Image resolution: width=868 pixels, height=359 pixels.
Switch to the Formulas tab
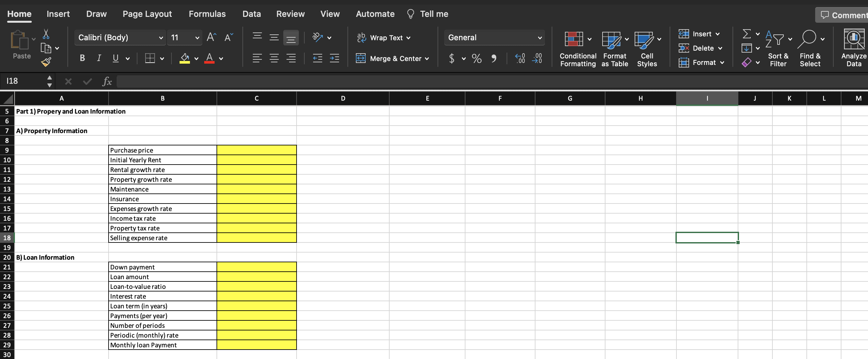[207, 14]
